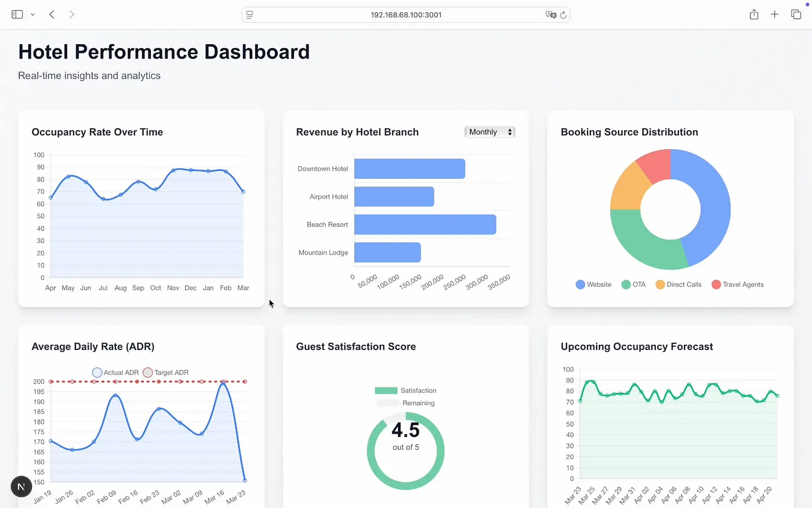Toggle the Target ADR legend item

[166, 373]
